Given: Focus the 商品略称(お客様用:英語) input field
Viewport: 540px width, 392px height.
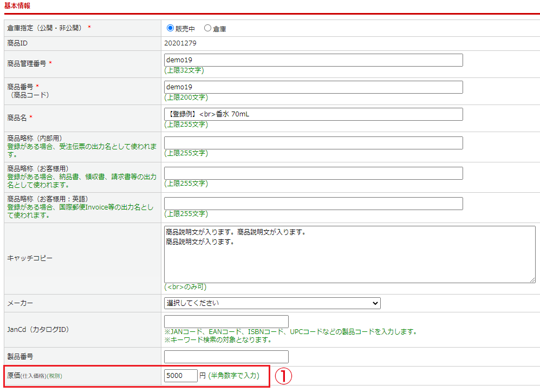Looking at the screenshot, I should coord(313,204).
